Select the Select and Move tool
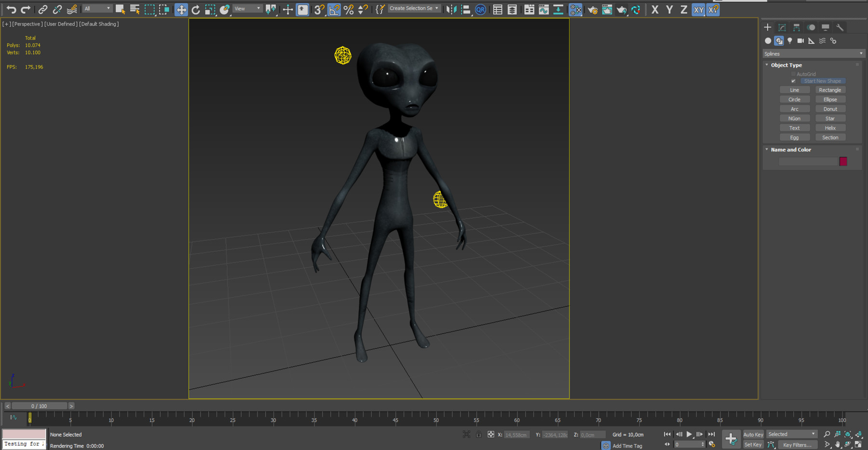This screenshot has width=868, height=450. point(181,9)
